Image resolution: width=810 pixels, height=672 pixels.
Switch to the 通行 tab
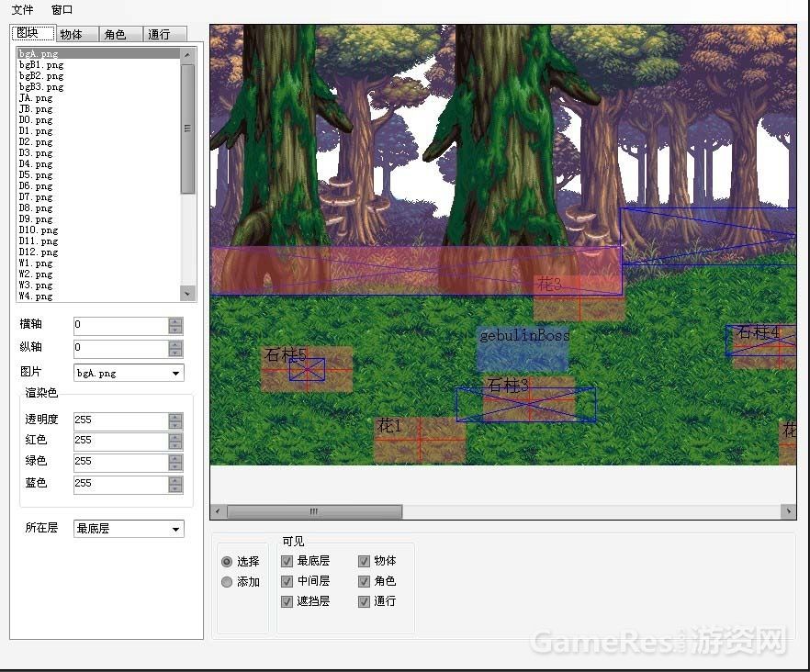[159, 34]
